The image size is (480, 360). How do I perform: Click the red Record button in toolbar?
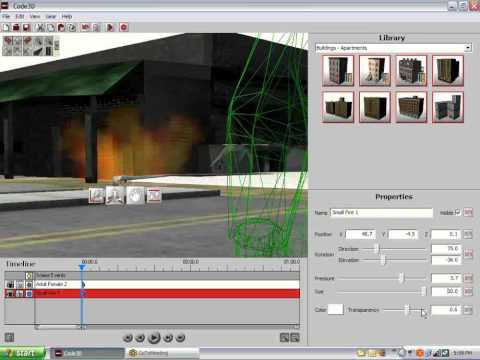pyautogui.click(x=124, y=27)
